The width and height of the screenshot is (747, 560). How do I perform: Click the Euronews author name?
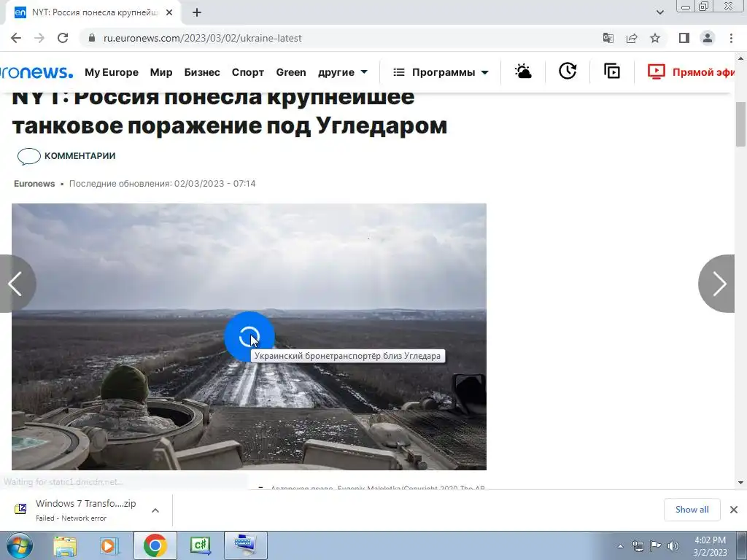tap(34, 184)
